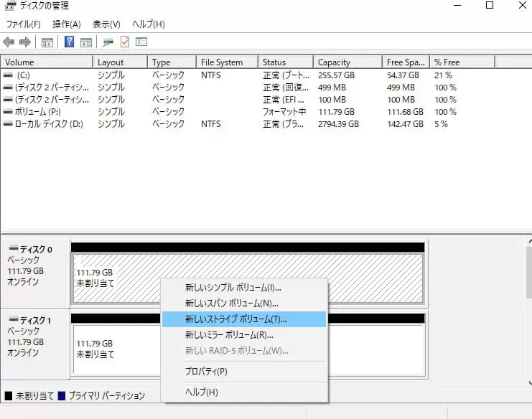Click the Forward arrow toolbar icon
Screen dimensions: 532x419
(24, 42)
